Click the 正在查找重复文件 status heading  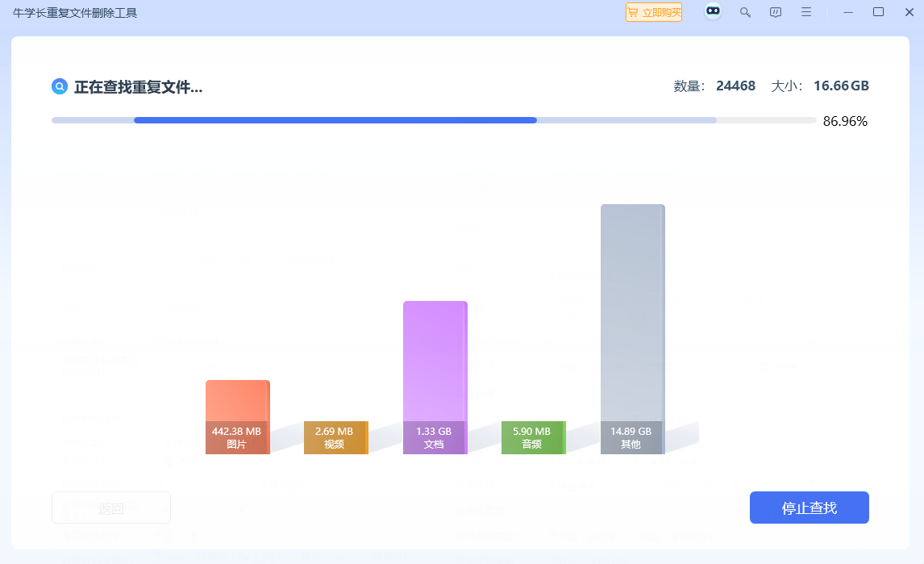(138, 87)
